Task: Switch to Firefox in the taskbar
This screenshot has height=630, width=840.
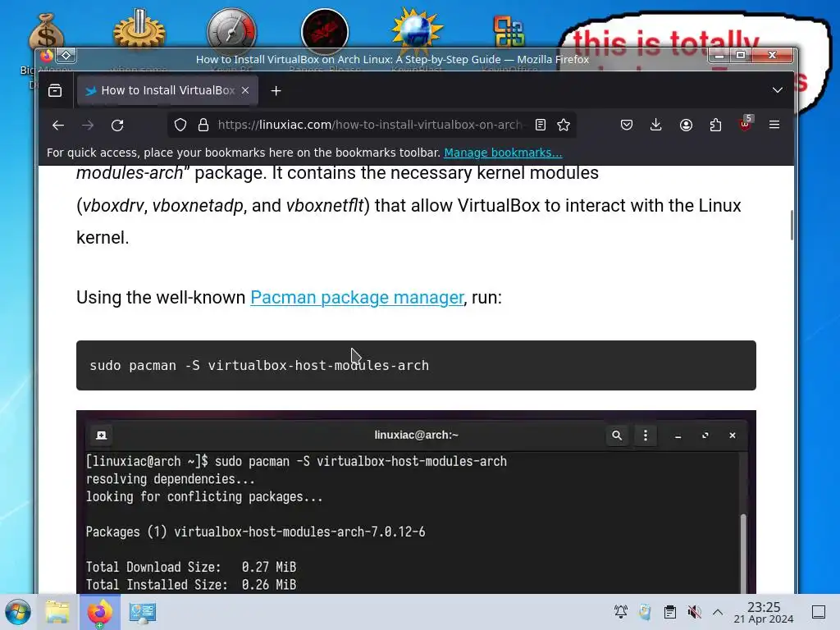Action: pyautogui.click(x=99, y=612)
